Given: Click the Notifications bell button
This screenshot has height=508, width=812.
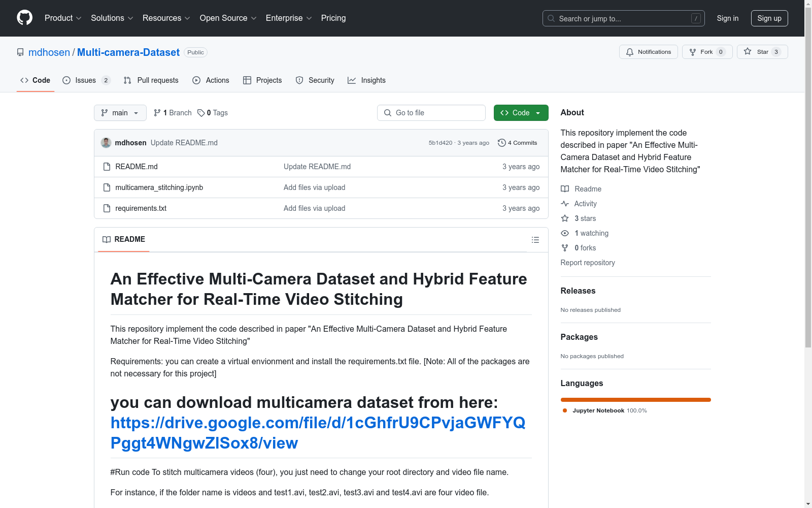Looking at the screenshot, I should [648, 52].
